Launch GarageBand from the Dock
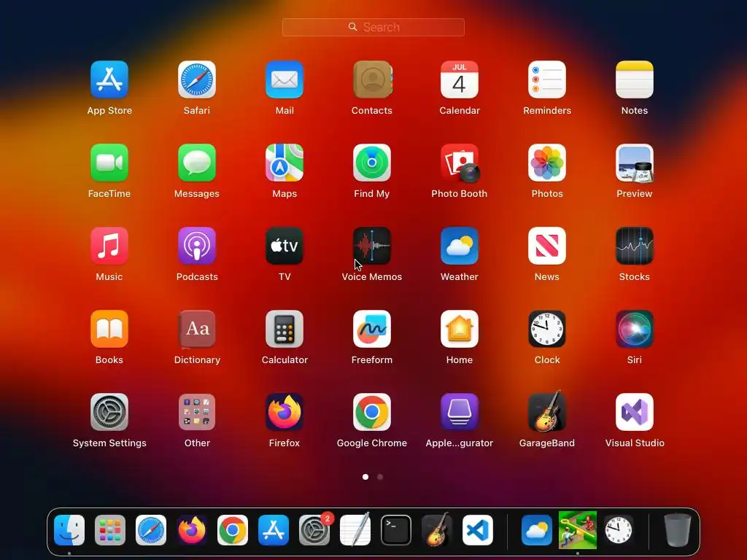The image size is (747, 560). point(437,529)
